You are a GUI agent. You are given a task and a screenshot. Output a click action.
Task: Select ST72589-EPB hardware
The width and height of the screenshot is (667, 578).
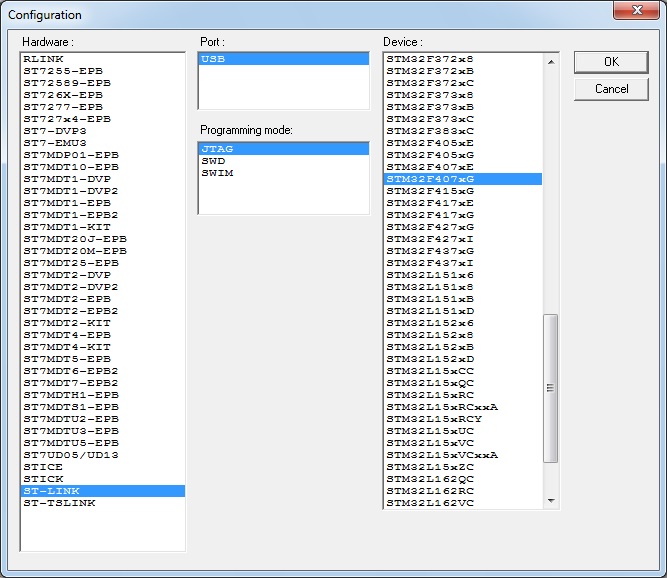point(103,83)
